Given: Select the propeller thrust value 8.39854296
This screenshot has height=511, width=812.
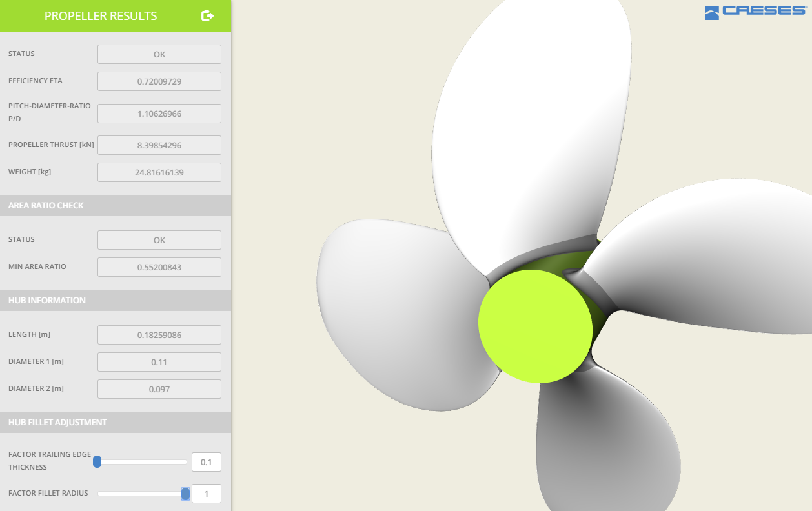Looking at the screenshot, I should 159,145.
